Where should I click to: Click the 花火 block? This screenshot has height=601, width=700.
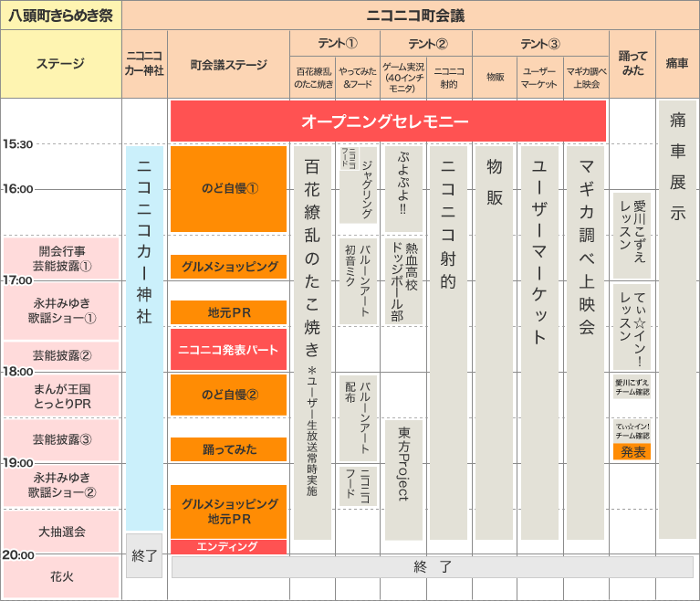tap(61, 577)
